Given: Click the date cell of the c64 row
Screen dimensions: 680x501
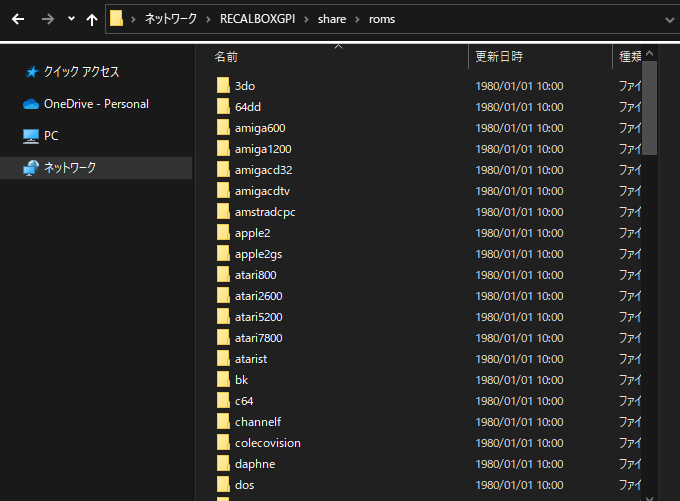Looking at the screenshot, I should click(x=519, y=401).
